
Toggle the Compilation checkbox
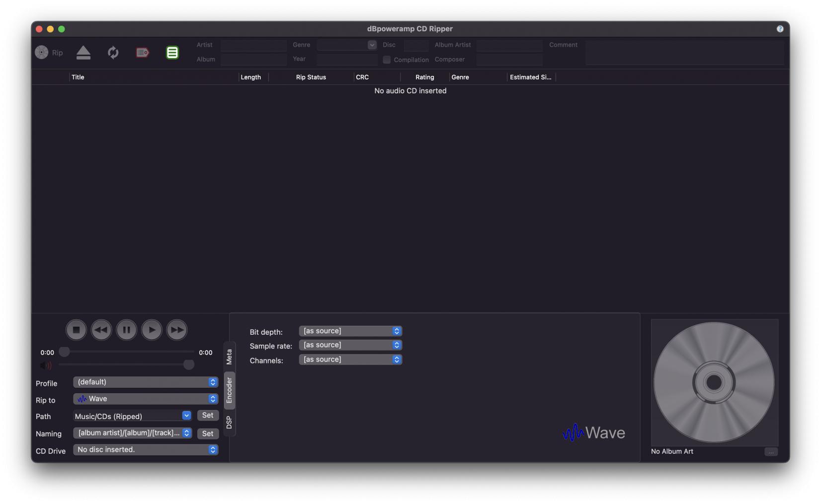point(387,60)
